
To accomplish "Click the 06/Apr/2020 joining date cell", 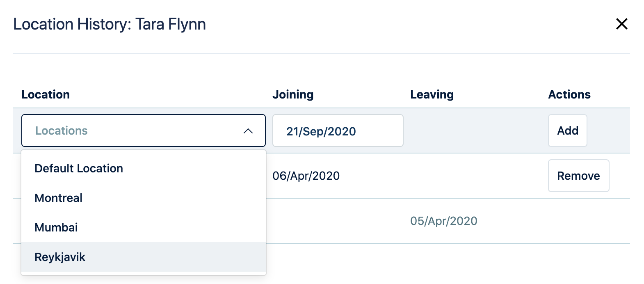I will pos(306,176).
